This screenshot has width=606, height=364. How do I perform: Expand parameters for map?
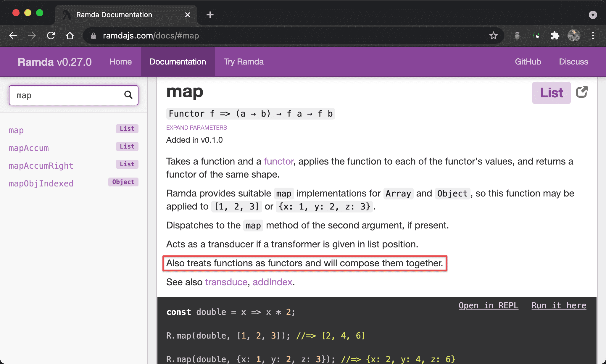tap(196, 128)
